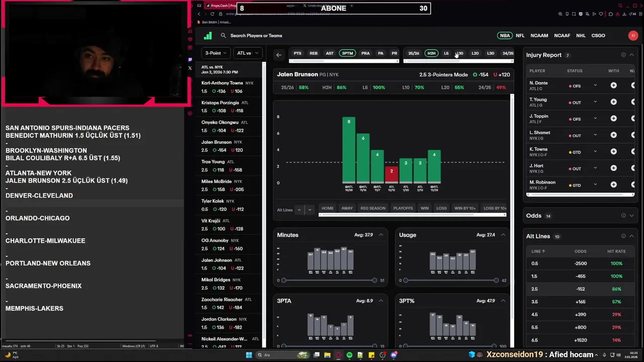
Task: Filter games by AWAY
Action: pyautogui.click(x=347, y=208)
